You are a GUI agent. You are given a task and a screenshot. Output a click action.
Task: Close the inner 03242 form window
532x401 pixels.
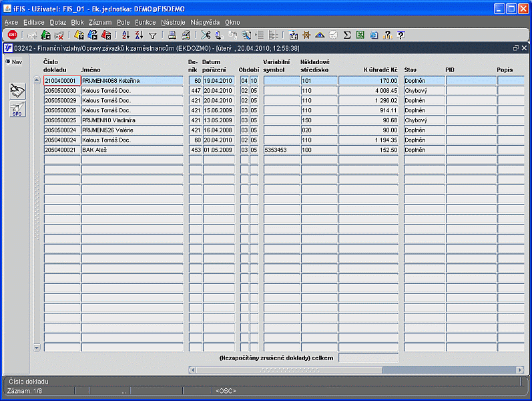pyautogui.click(x=524, y=48)
